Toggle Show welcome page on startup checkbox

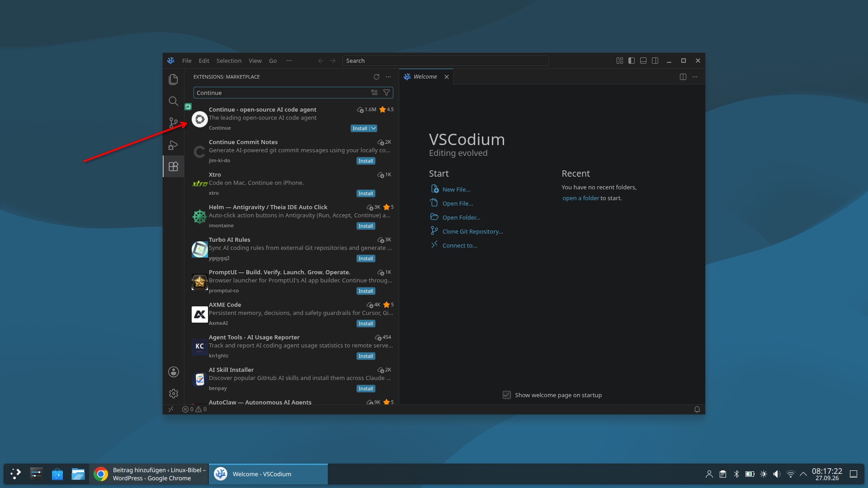(x=507, y=395)
